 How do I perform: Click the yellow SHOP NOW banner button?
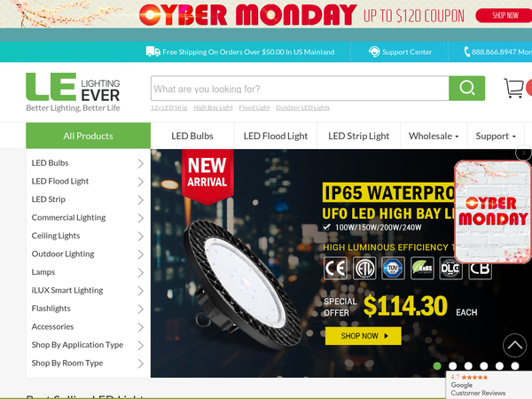[363, 336]
